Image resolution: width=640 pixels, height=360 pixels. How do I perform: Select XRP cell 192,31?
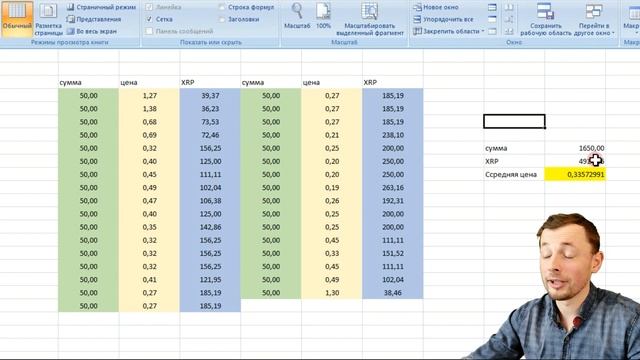[x=393, y=200]
